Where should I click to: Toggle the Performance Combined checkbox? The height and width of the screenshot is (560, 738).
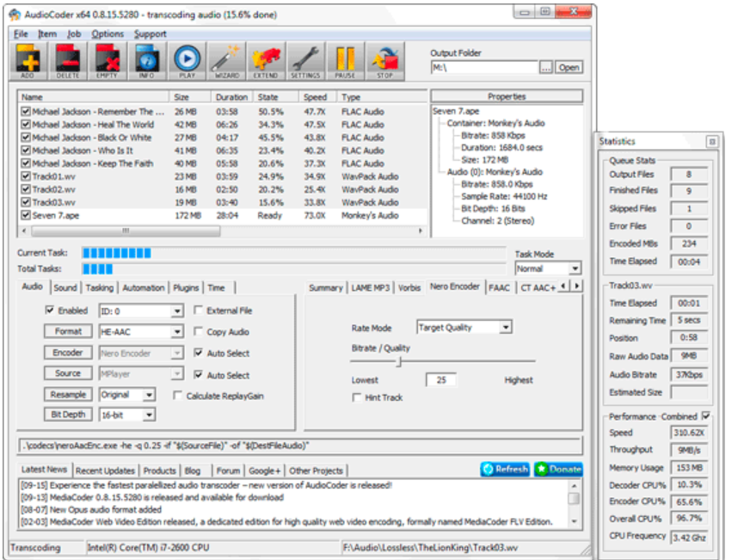pos(706,415)
